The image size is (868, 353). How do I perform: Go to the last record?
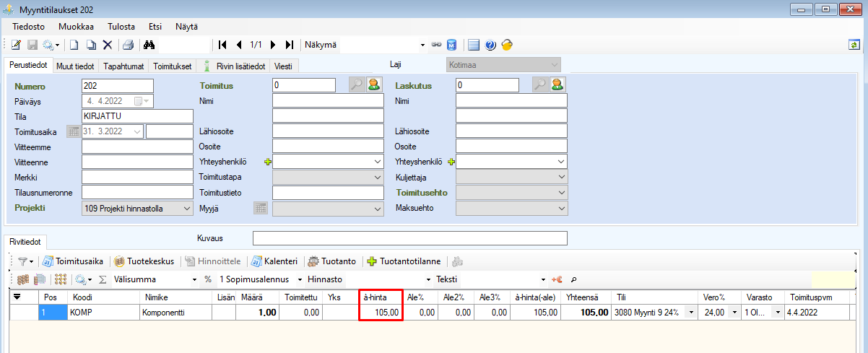point(290,45)
